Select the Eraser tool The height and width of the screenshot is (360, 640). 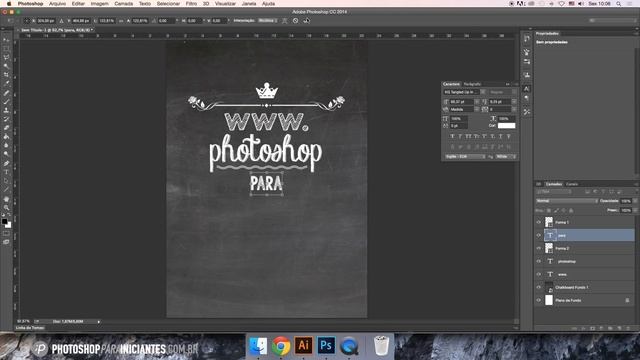6,128
